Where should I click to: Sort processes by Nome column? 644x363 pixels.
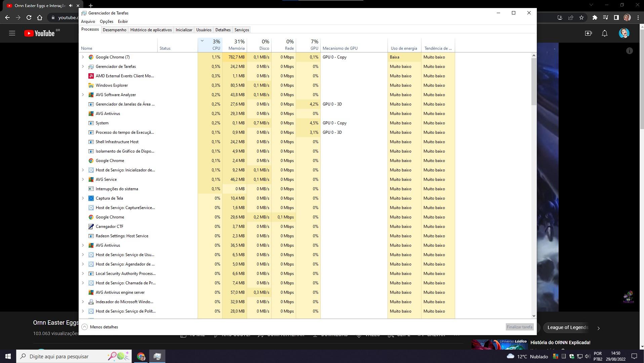(x=118, y=45)
